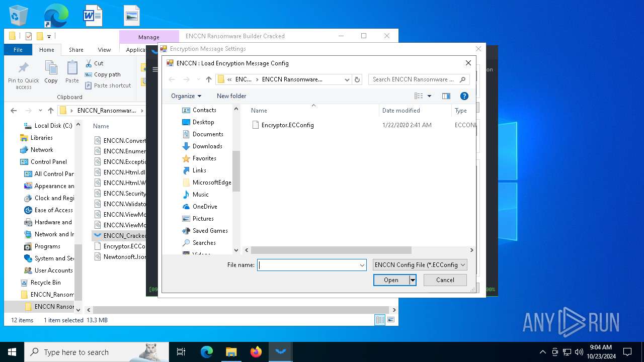
Task: Open dialog help question mark icon
Action: coord(464,96)
